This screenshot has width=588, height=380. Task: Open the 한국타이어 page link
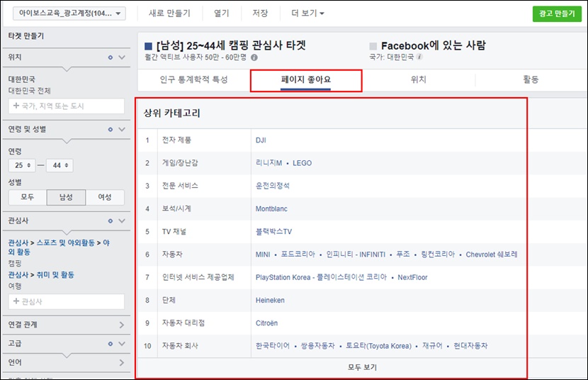coord(272,346)
